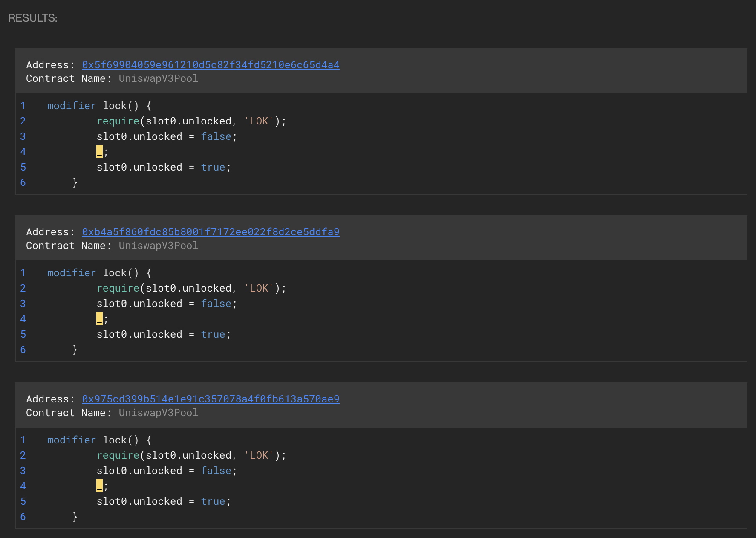Click the modifier keyword in second code block
The image size is (756, 538).
pyautogui.click(x=72, y=273)
